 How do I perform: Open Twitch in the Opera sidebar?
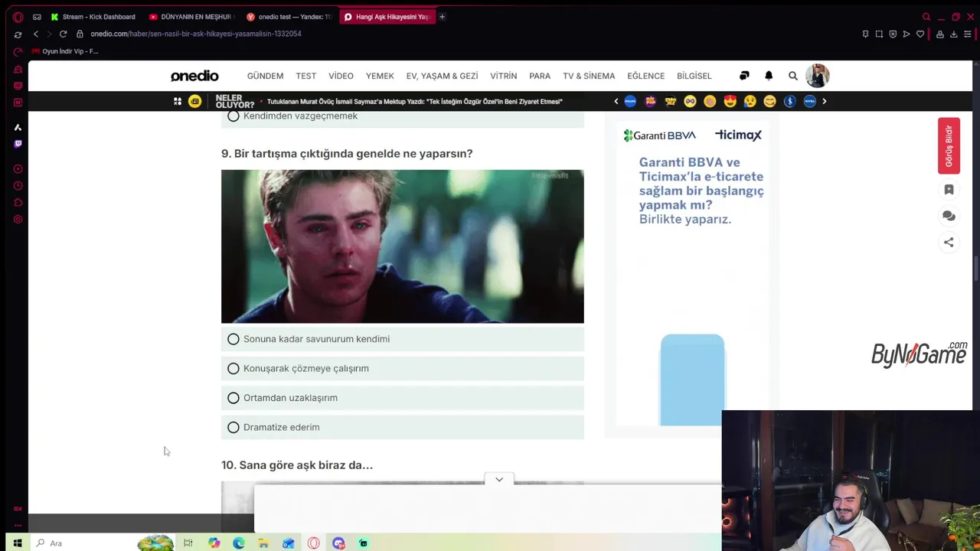[x=18, y=144]
